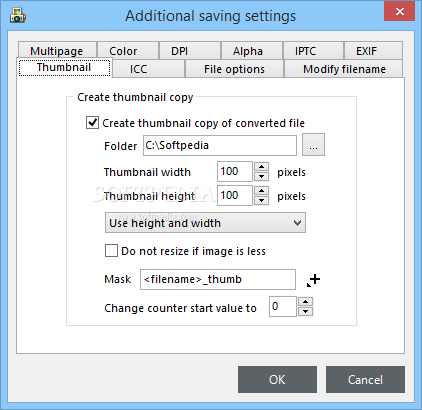Decrease Thumbnail width with down arrow

point(262,176)
